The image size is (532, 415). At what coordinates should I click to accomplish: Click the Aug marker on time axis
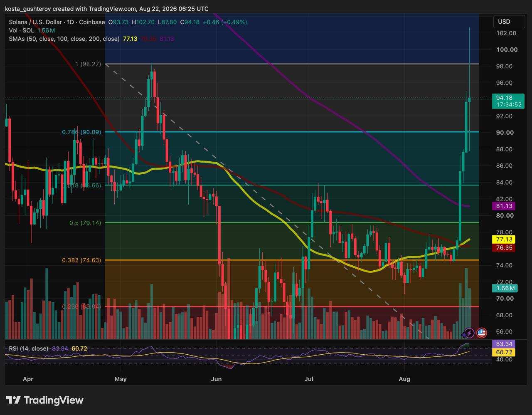tap(404, 379)
